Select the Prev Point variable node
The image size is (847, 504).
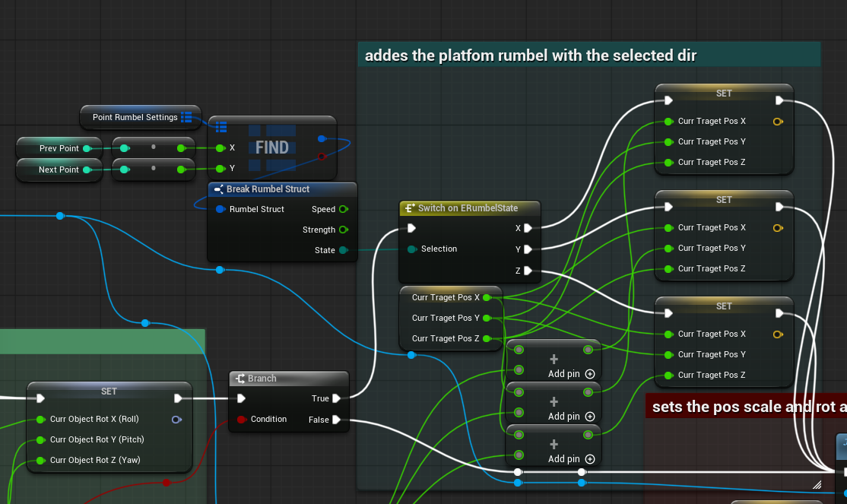59,148
